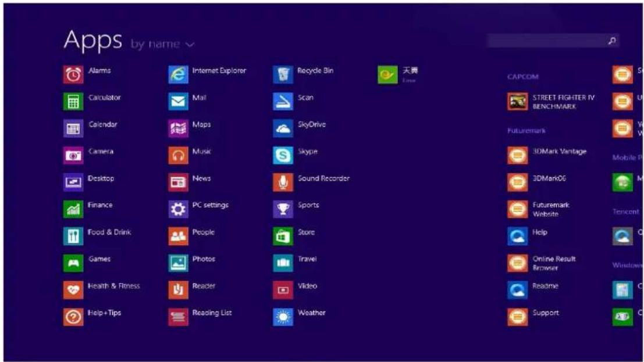This screenshot has width=644, height=362.
Task: Select the CAPCOM group heading
Action: 523,77
